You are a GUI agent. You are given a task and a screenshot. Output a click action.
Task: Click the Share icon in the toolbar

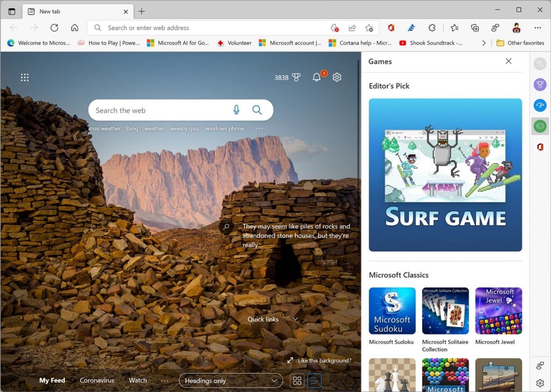[x=352, y=27]
